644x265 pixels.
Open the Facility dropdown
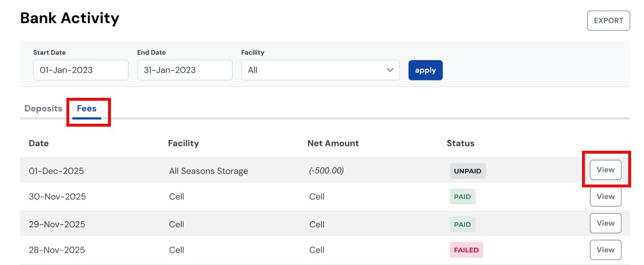coord(320,70)
